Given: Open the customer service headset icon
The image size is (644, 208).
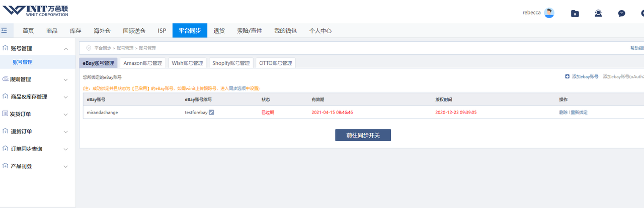Looking at the screenshot, I should tap(598, 14).
